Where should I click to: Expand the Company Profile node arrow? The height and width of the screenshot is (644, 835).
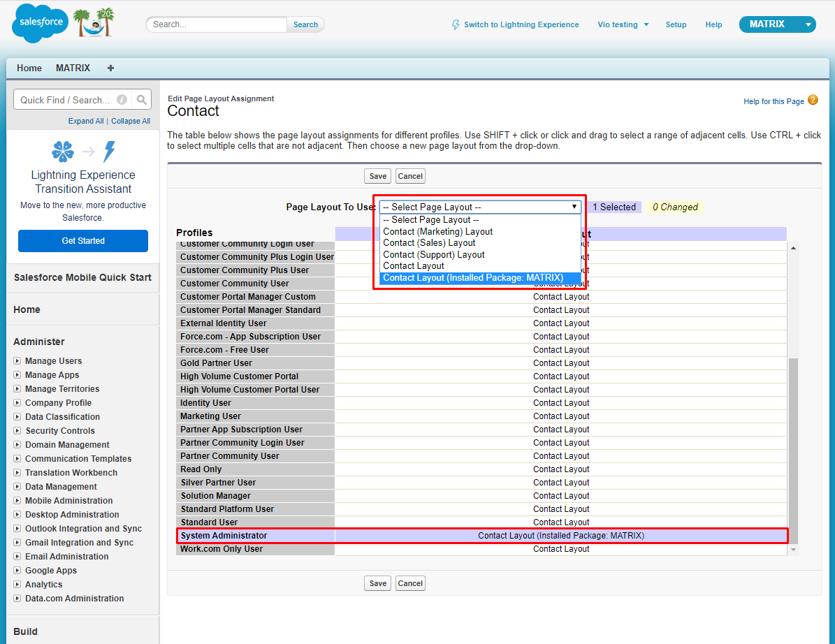pos(17,403)
